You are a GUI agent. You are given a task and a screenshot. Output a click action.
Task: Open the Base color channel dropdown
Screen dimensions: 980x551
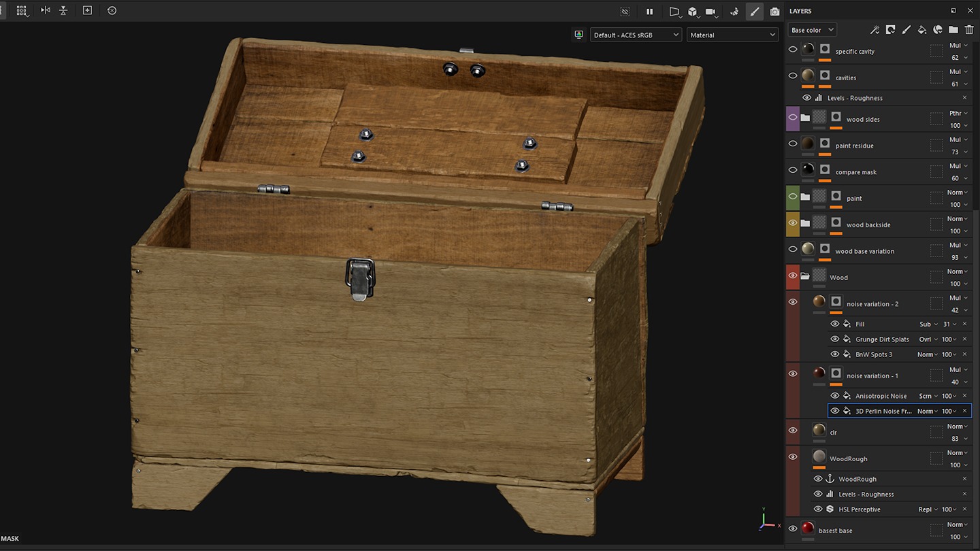click(x=812, y=29)
